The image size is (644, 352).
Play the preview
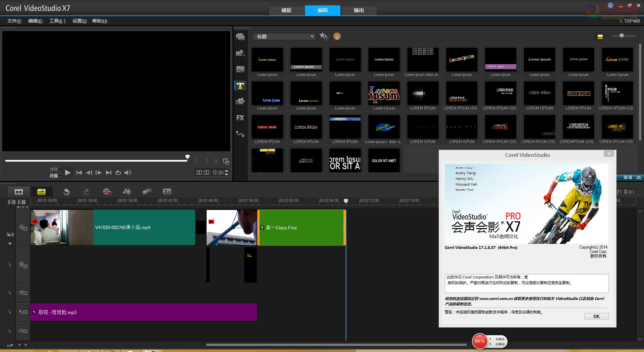68,173
